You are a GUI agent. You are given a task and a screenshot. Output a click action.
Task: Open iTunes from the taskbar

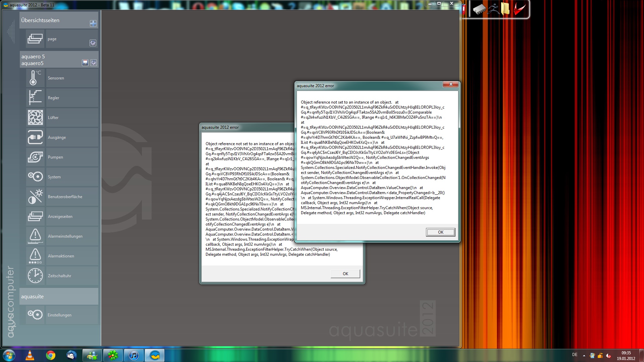click(134, 355)
